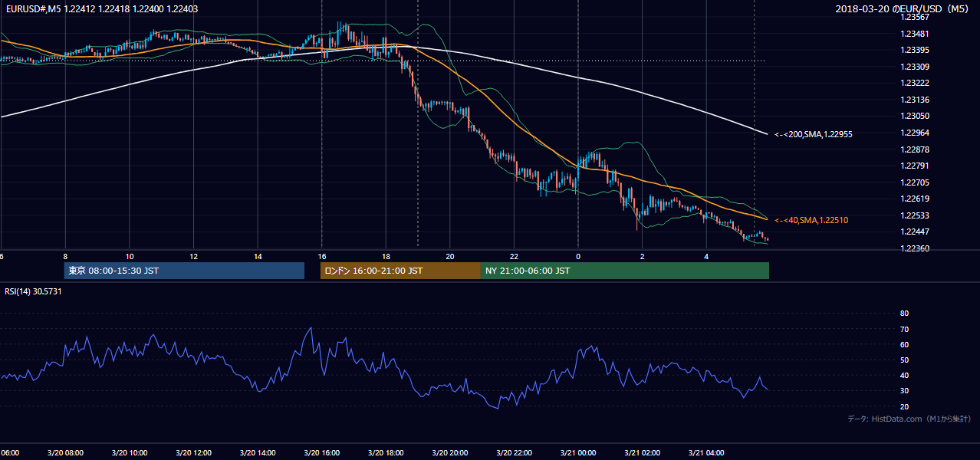Select the NY 21:00-06:00 JST session bar

pyautogui.click(x=625, y=271)
